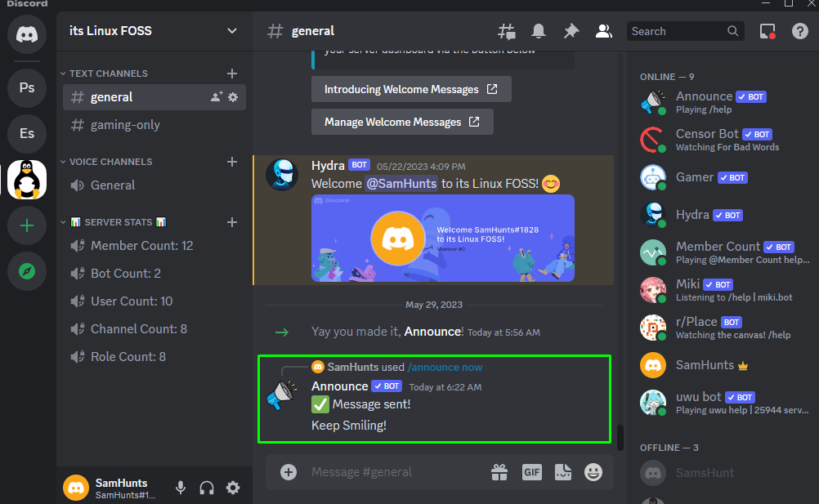This screenshot has width=819, height=504.
Task: Create a channel in TEXT CHANNELS
Action: click(232, 74)
